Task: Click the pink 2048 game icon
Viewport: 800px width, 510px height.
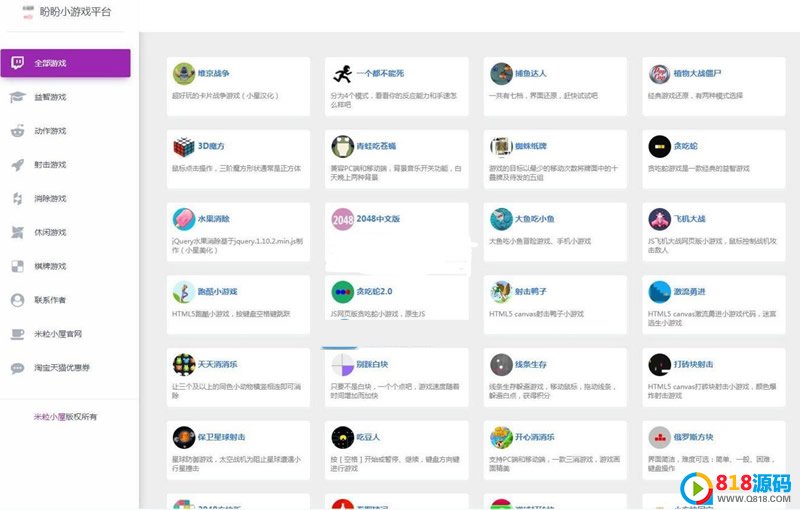Action: [x=342, y=219]
